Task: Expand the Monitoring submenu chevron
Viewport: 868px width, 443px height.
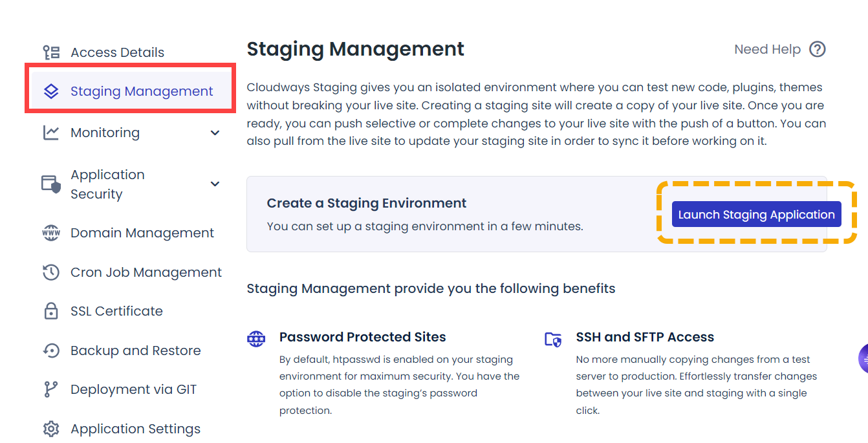Action: (215, 133)
